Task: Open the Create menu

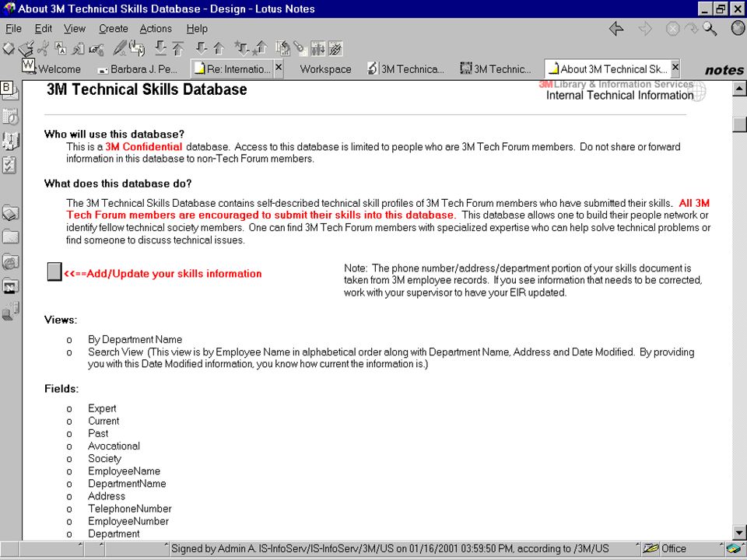Action: [x=114, y=29]
